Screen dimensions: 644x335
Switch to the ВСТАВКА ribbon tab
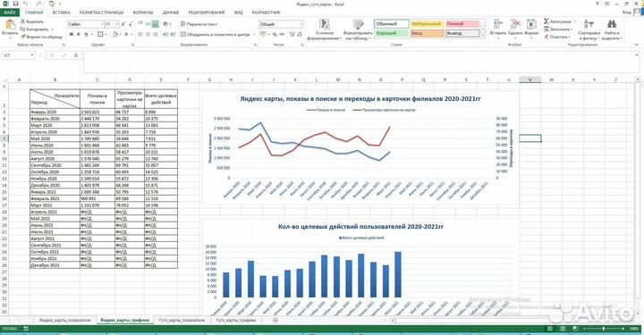pos(62,13)
